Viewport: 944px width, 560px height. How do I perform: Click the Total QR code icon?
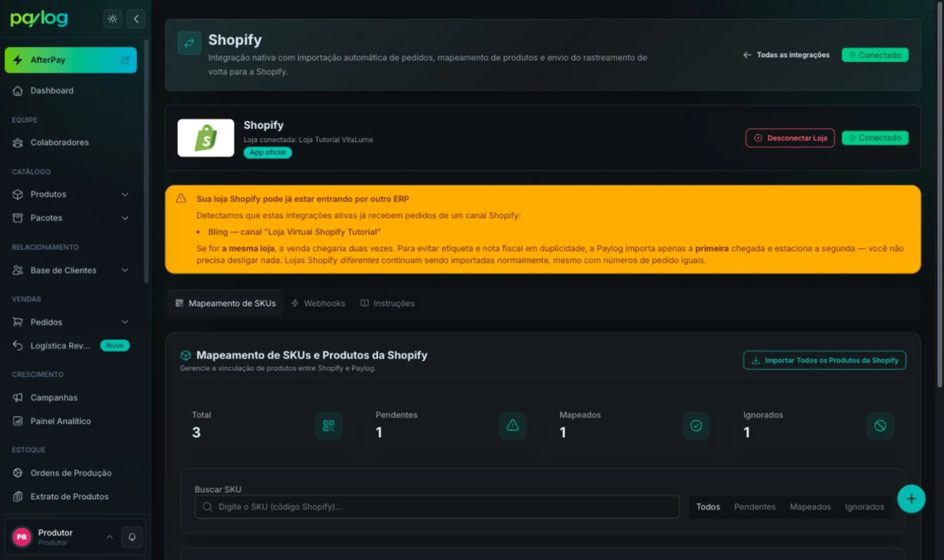pyautogui.click(x=328, y=426)
